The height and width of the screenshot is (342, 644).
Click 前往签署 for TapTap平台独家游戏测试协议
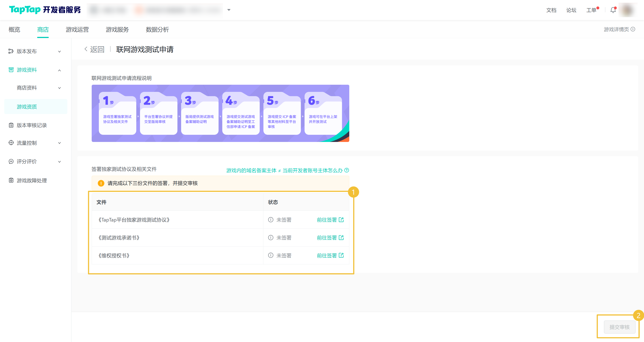(327, 220)
